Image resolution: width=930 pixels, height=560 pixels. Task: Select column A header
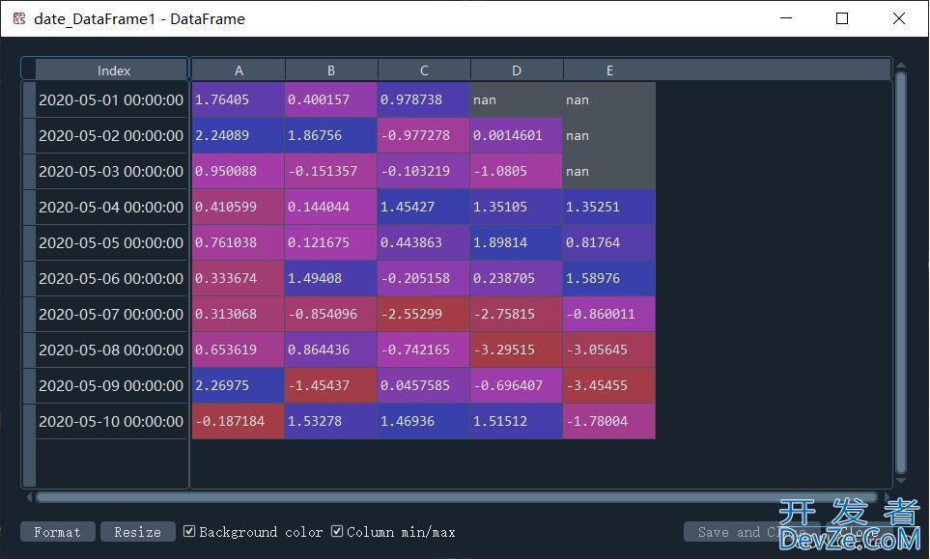239,70
